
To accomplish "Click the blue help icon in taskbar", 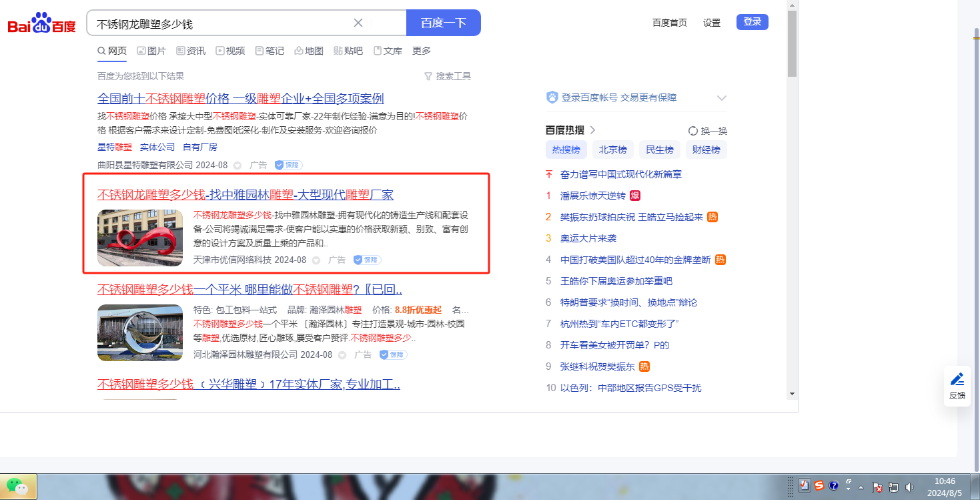I will pos(833,486).
